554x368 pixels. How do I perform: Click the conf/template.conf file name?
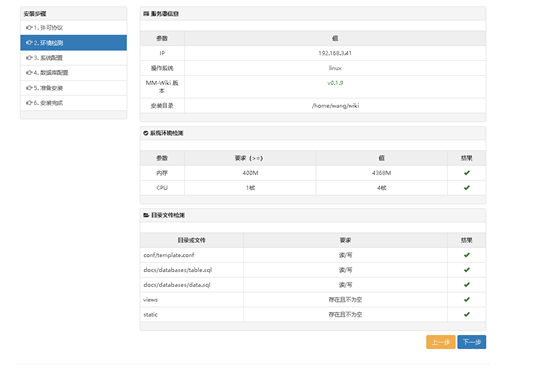pyautogui.click(x=169, y=255)
